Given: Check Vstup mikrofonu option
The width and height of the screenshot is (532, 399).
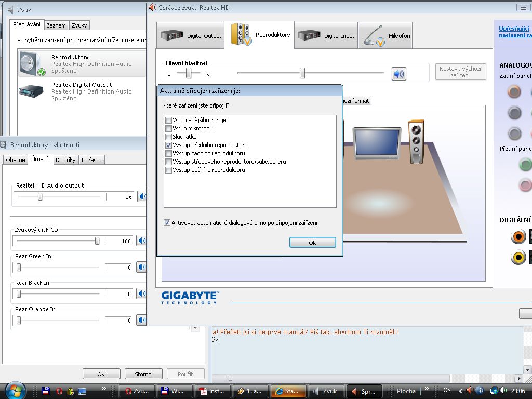Looking at the screenshot, I should tap(168, 128).
